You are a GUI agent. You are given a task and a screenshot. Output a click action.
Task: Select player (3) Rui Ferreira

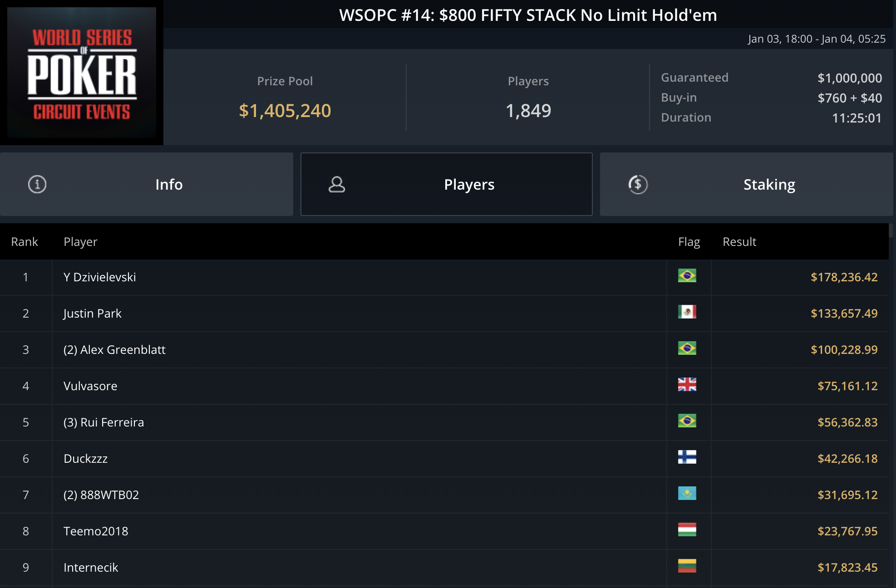103,422
